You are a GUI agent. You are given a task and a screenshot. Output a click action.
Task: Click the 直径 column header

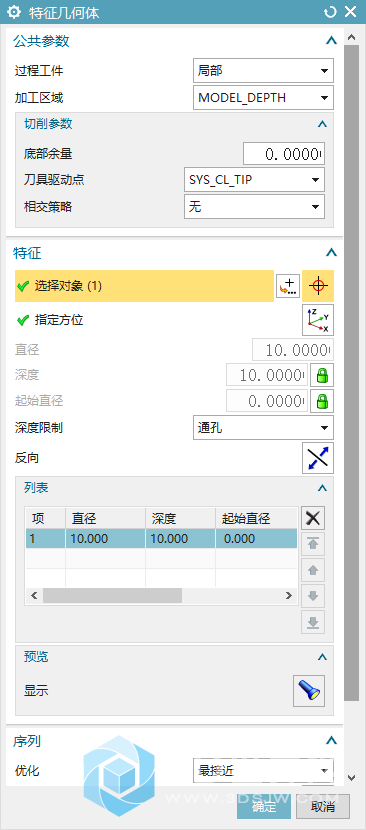[x=105, y=518]
